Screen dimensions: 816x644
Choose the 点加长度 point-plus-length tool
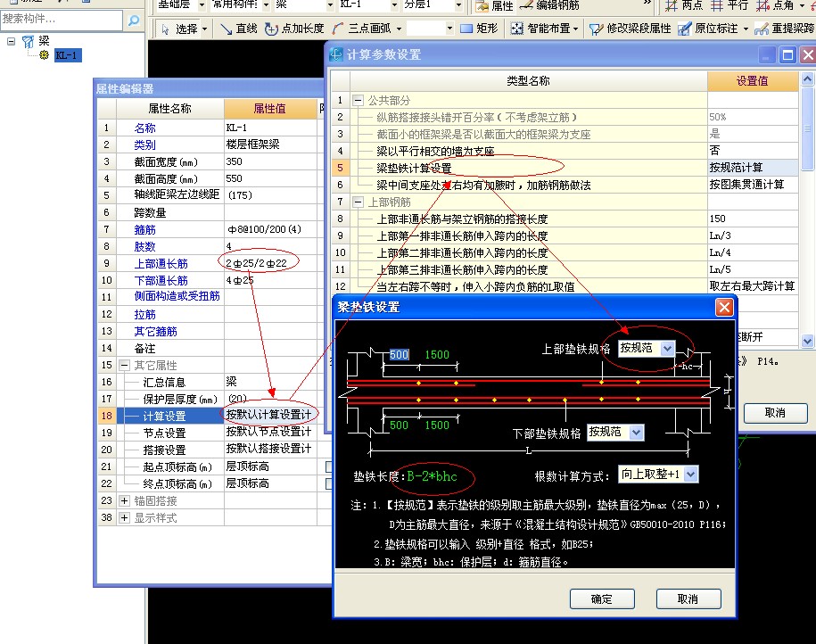(294, 29)
